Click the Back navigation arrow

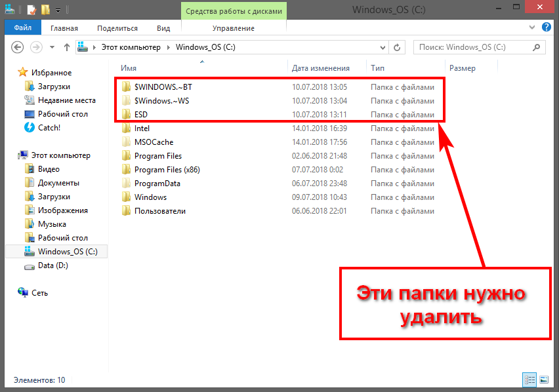(x=18, y=47)
